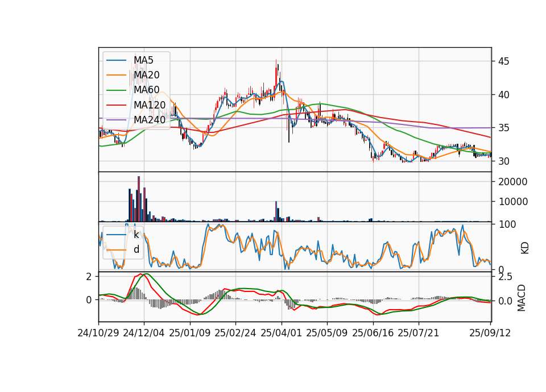Click the purple MA240 legend line sample
546x392 pixels.
116,120
